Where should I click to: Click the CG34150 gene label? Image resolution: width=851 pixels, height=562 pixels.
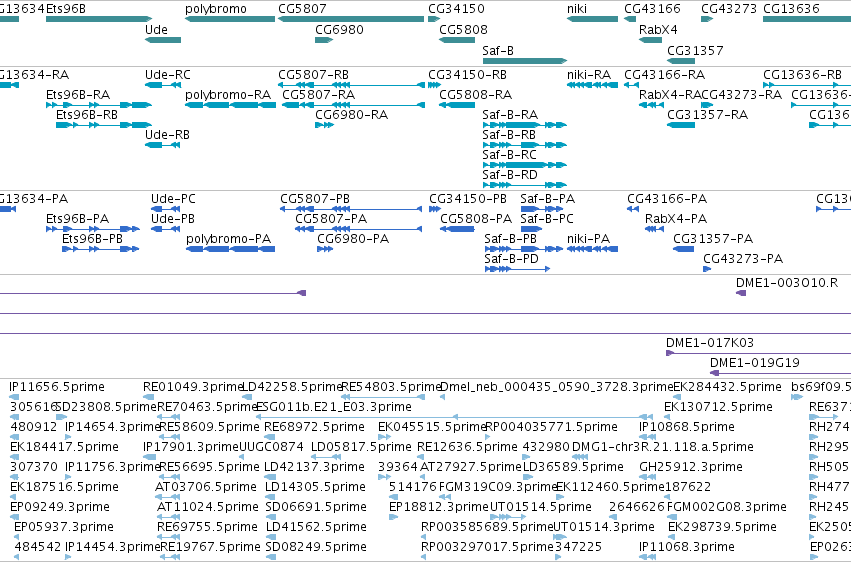(x=456, y=9)
